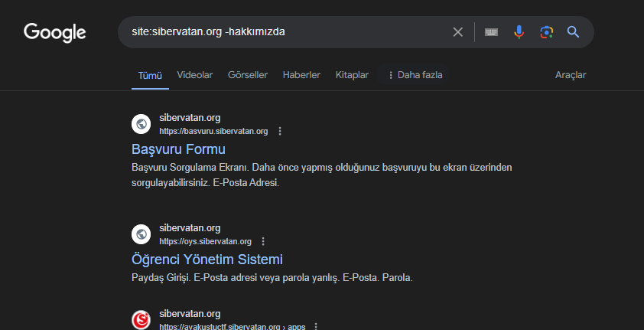This screenshot has height=330, width=644.
Task: Open the Kitaplar tab
Action: pos(352,75)
